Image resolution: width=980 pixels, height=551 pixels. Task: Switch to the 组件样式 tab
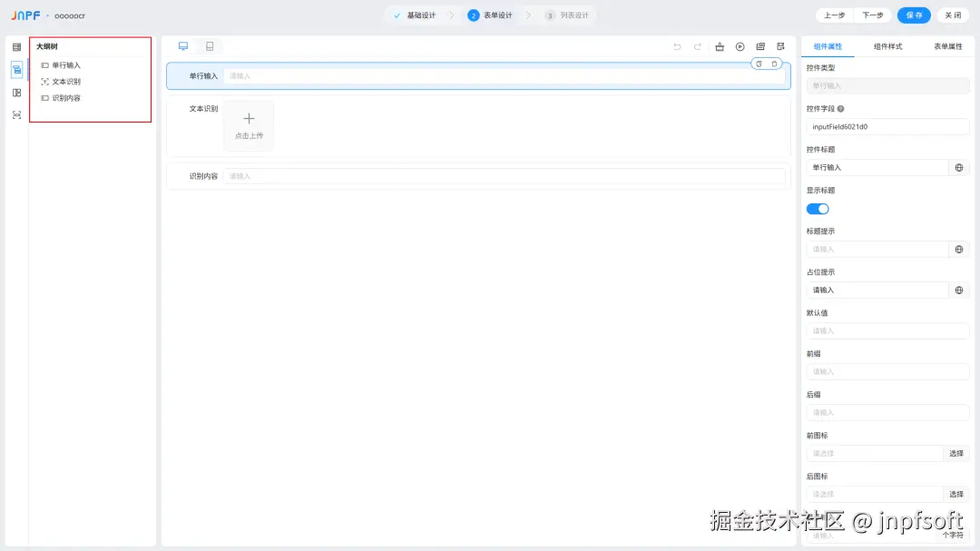coord(887,45)
